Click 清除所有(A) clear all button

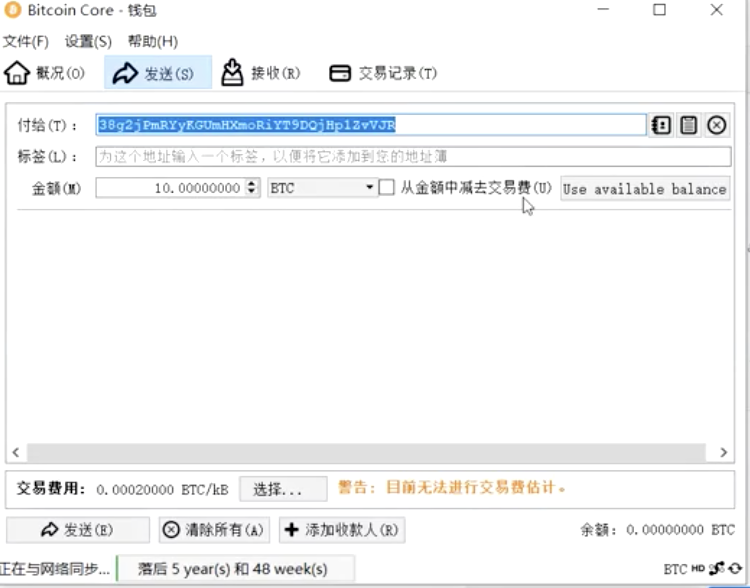click(214, 530)
